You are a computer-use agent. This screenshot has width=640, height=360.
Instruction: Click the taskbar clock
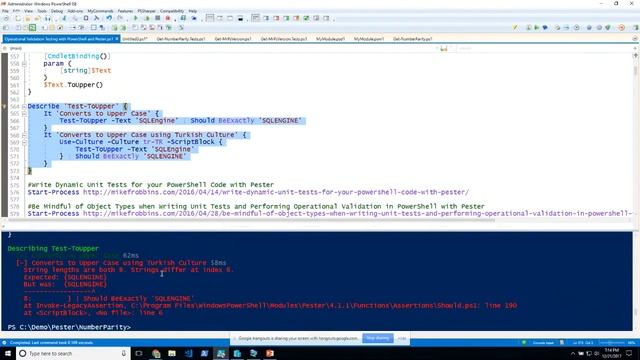611,353
